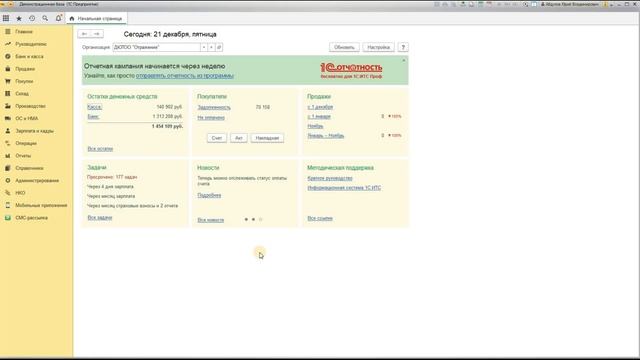This screenshot has width=640, height=360.
Task: Click the Производство icon in sidebar
Action: click(7, 106)
